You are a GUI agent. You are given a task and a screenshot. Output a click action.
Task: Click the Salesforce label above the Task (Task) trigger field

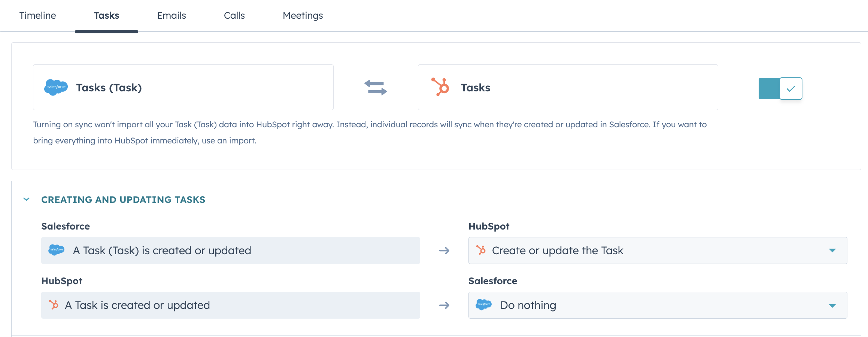(x=66, y=226)
